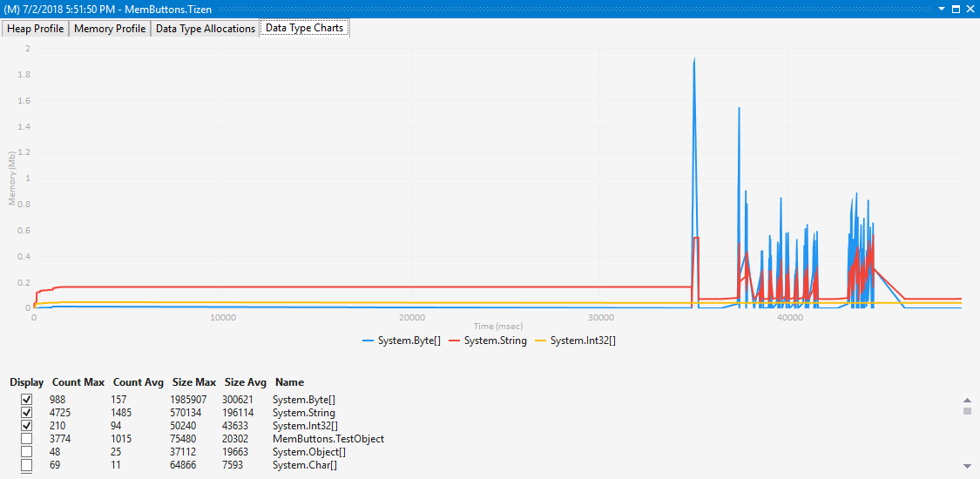Select the Data Type Charts tab
The image size is (980, 479).
(x=304, y=29)
